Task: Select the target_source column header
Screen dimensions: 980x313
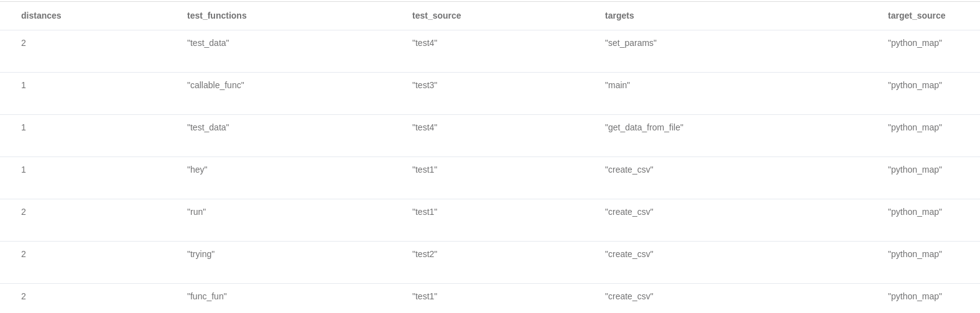Action: click(x=916, y=16)
